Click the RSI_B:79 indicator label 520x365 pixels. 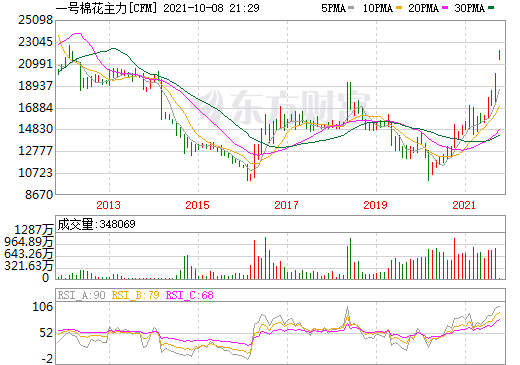[x=135, y=295]
